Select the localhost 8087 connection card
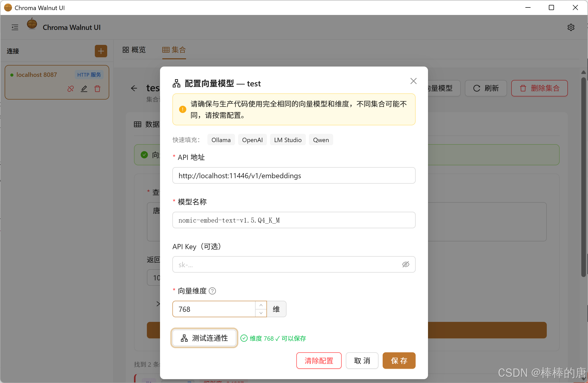 tap(57, 82)
